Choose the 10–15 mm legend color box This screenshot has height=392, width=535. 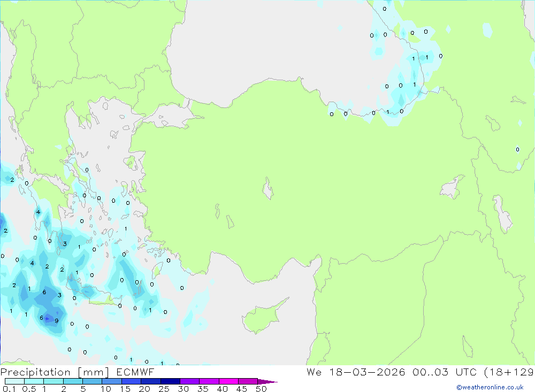[112, 381]
